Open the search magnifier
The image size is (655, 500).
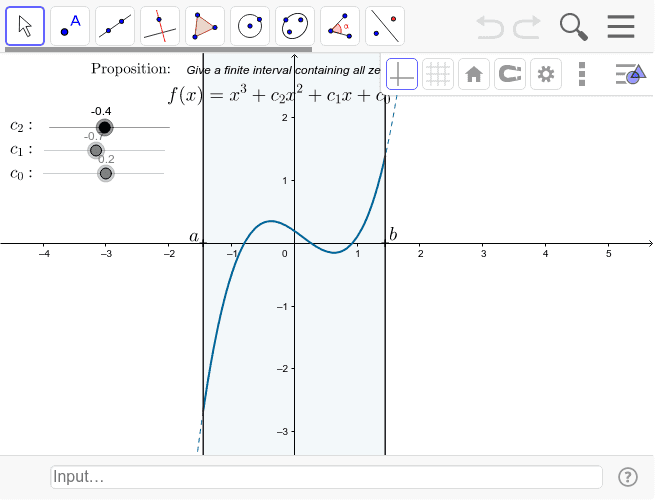click(x=574, y=27)
